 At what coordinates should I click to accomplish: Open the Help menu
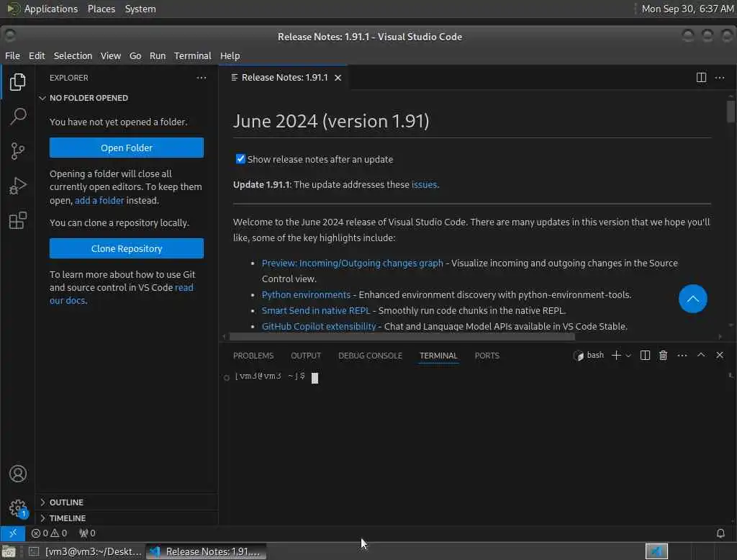coord(230,55)
